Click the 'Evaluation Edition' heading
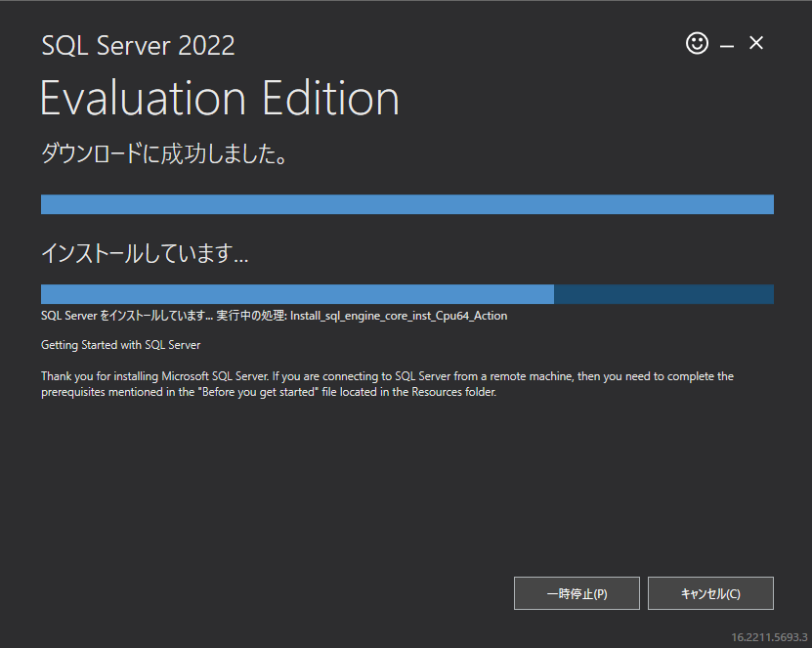 [220, 99]
